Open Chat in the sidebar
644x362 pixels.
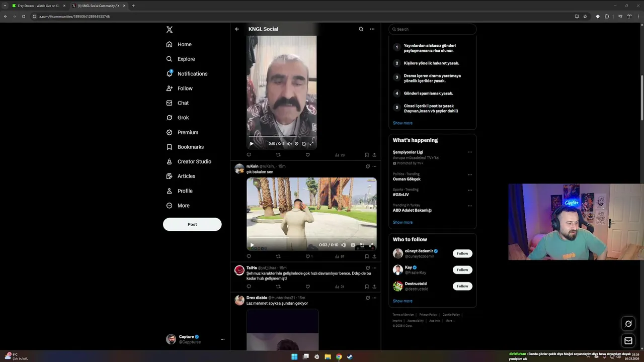tap(178, 103)
